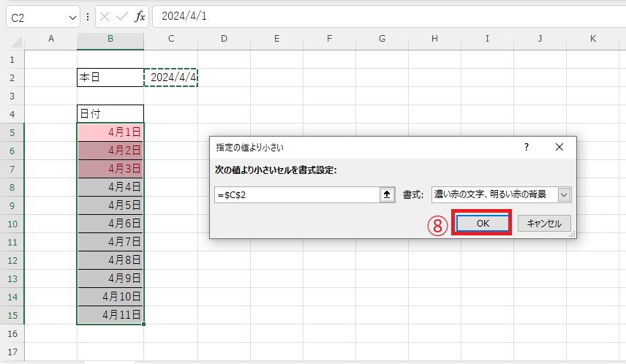Click the cell 4月6日
Image resolution: width=626 pixels, height=364 pixels.
110,224
